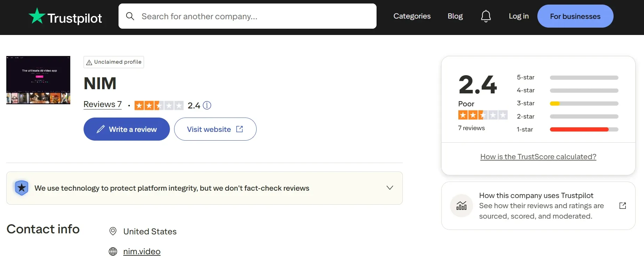This screenshot has height=262, width=644.
Task: Click the NIM company heading
Action: (x=100, y=84)
